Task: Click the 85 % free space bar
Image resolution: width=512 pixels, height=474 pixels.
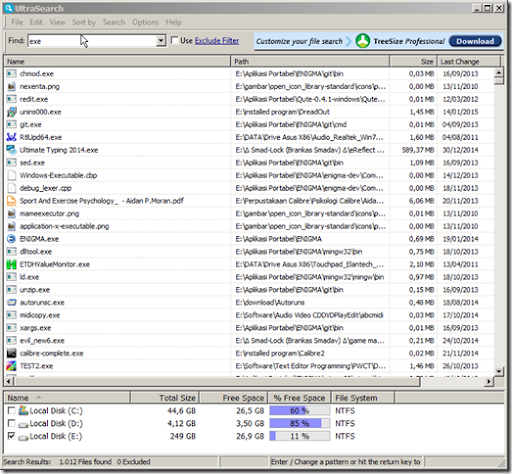Action: (299, 423)
